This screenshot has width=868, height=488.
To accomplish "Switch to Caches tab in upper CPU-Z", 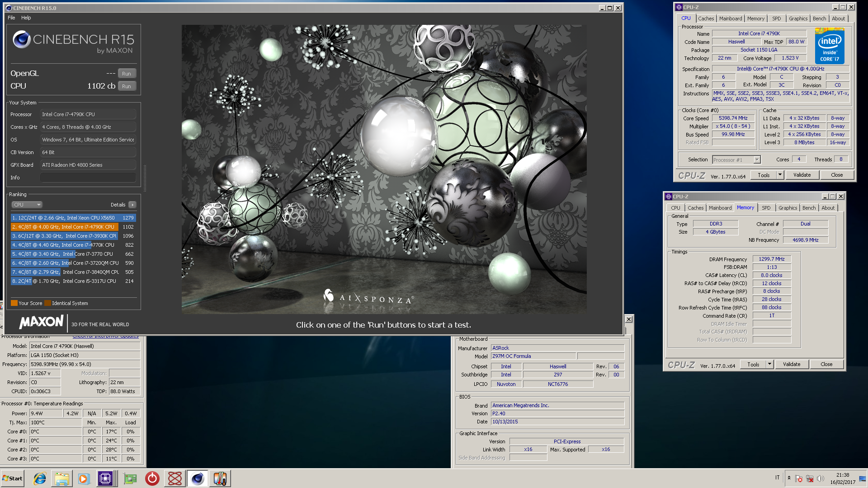I will pos(706,19).
